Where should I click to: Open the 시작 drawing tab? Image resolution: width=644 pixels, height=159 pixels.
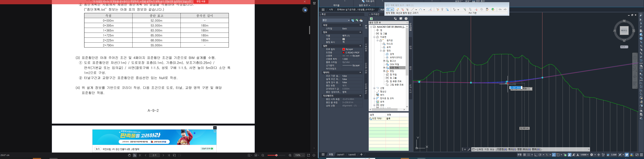tap(331, 10)
